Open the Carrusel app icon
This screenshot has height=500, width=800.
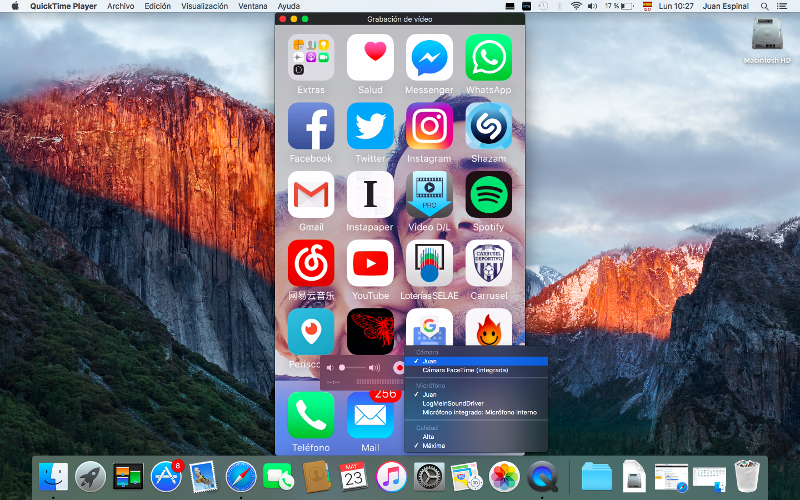pyautogui.click(x=488, y=263)
